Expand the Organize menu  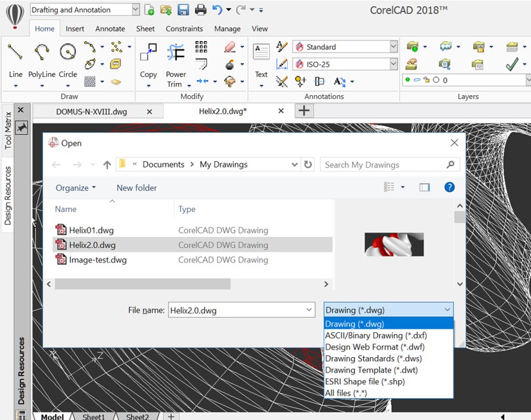click(76, 188)
